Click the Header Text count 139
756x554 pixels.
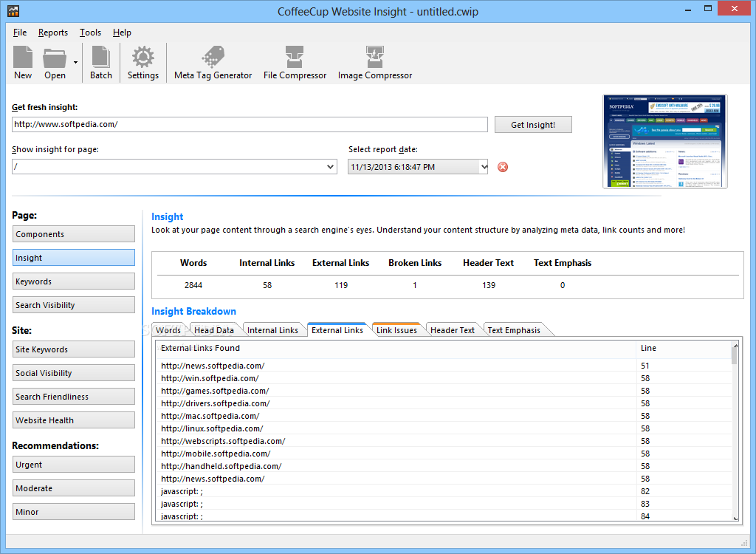(489, 285)
